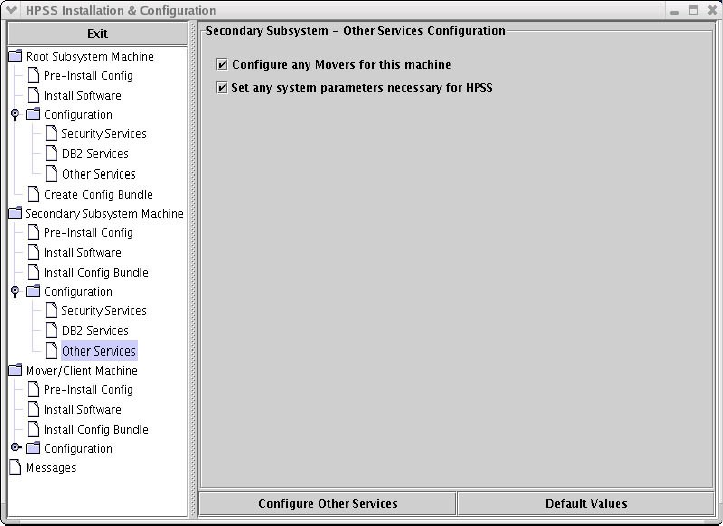723x526 pixels.
Task: Click the Secondary Subsystem Machine folder icon
Action: 15,213
